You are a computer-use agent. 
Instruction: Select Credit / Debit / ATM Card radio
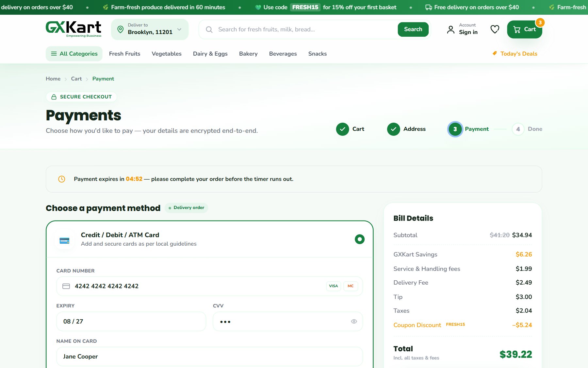point(360,239)
